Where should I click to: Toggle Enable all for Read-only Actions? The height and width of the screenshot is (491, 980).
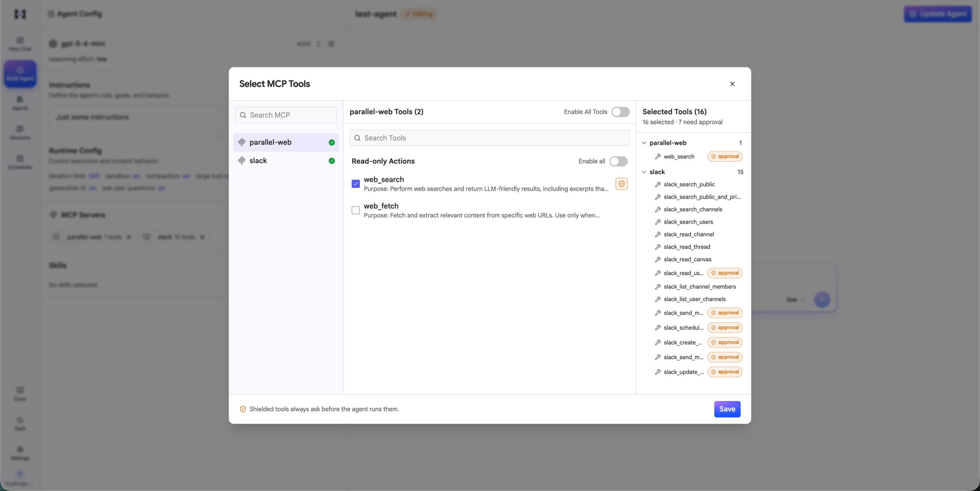click(x=618, y=161)
